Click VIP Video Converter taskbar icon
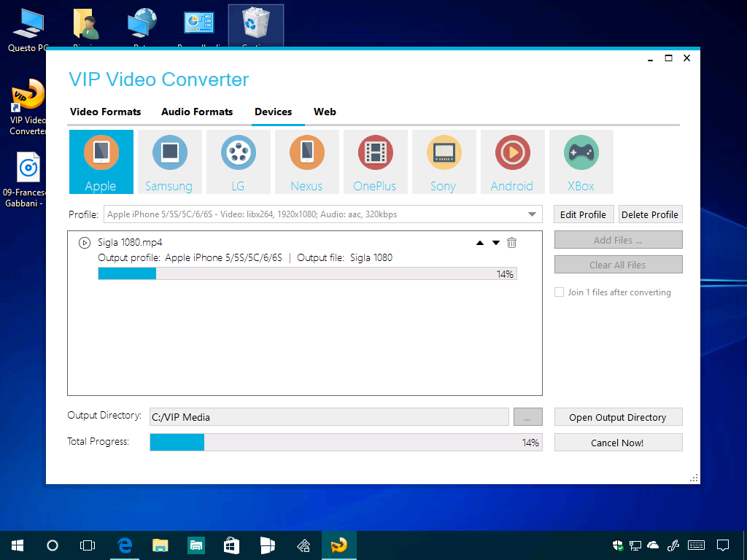This screenshot has height=560, width=747. [338, 545]
